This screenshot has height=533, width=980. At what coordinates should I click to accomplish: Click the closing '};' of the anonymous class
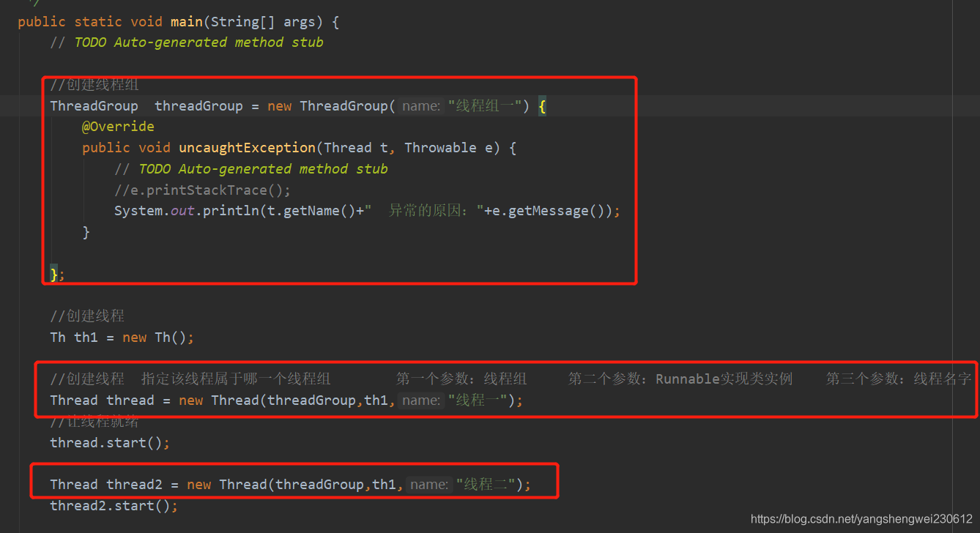tap(57, 275)
